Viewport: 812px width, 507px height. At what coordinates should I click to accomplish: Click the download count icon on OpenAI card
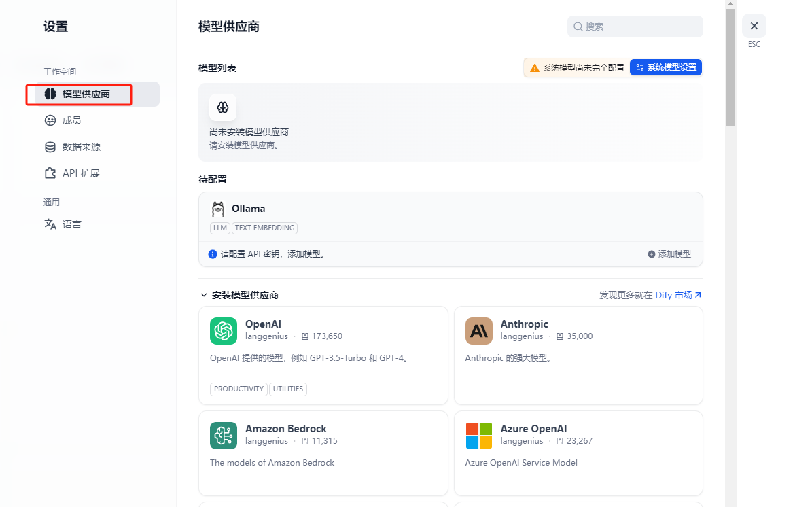coord(305,336)
